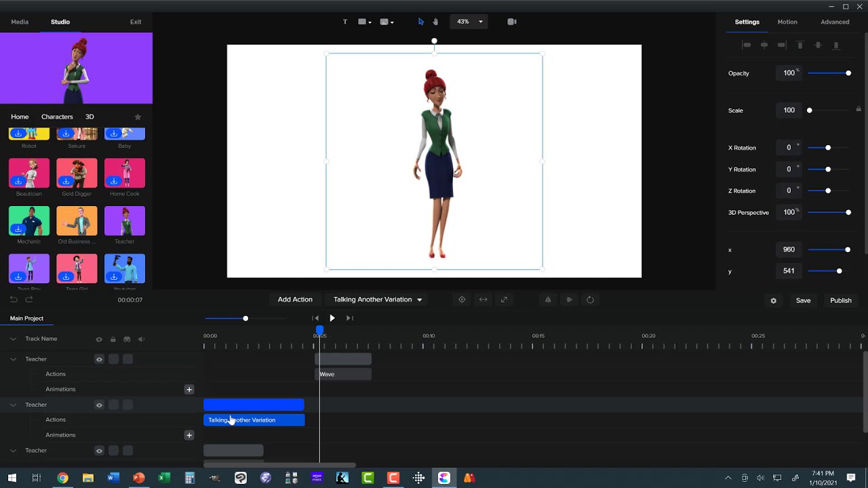Switch to the Motion tab
The width and height of the screenshot is (868, 488).
tap(787, 22)
